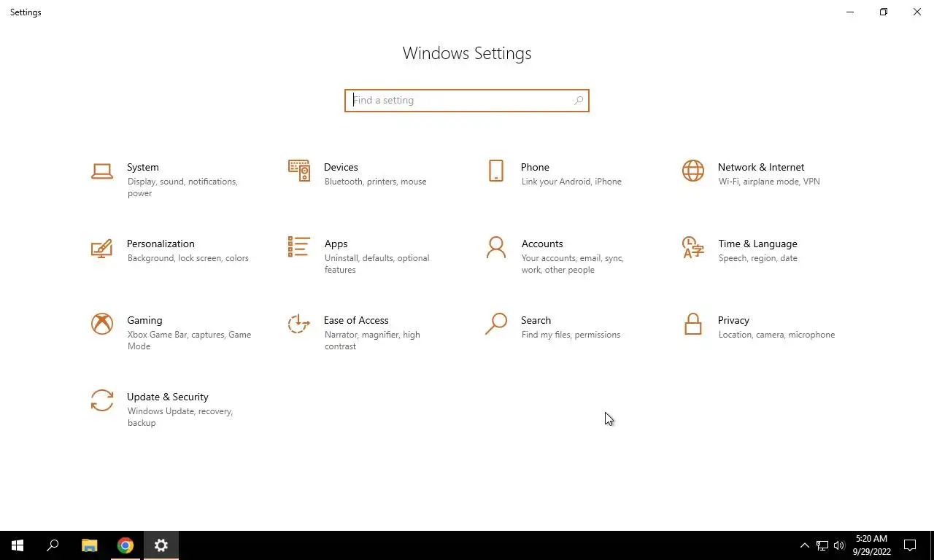
Task: Open the Update & Security arrows icon
Action: (x=102, y=400)
